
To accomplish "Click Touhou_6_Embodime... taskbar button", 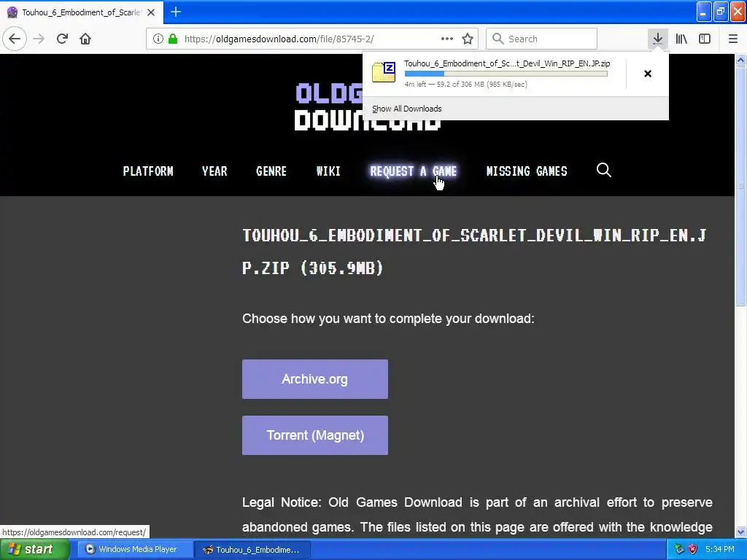I will pyautogui.click(x=252, y=550).
